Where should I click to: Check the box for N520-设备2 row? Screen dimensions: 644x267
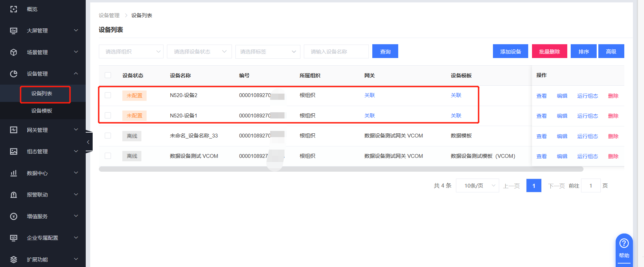(x=108, y=95)
